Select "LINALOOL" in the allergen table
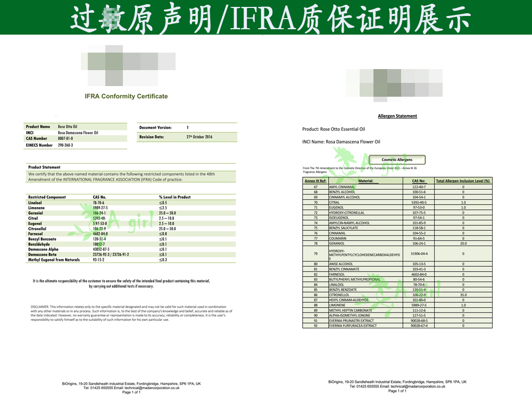Screen dimensions: 532x406 pos(337,285)
